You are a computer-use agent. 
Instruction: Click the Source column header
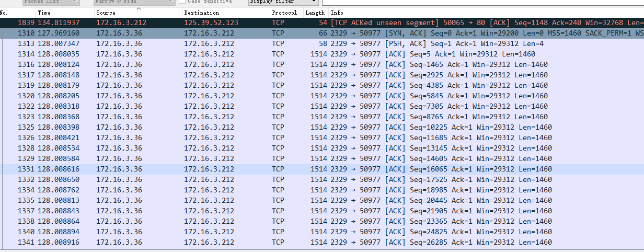pos(138,12)
